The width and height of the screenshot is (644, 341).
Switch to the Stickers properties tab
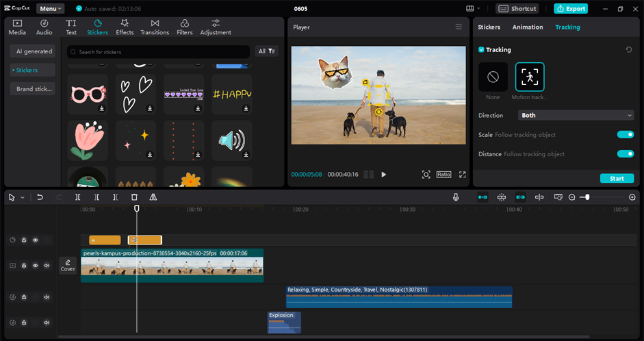(x=489, y=27)
